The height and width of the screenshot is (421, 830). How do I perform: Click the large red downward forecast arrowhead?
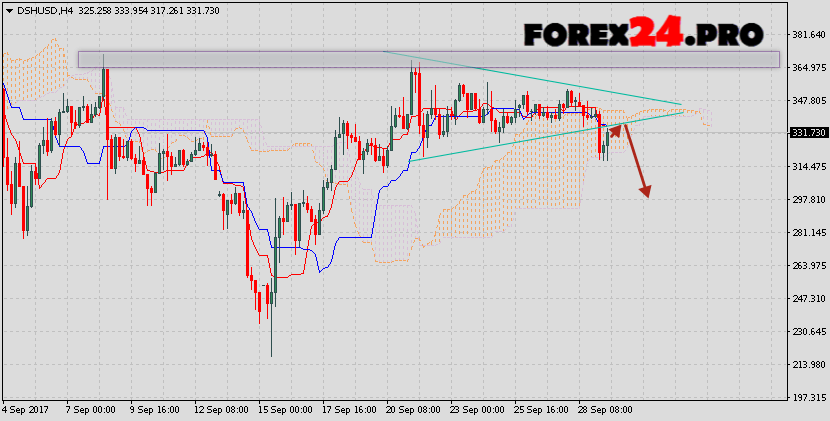point(646,190)
